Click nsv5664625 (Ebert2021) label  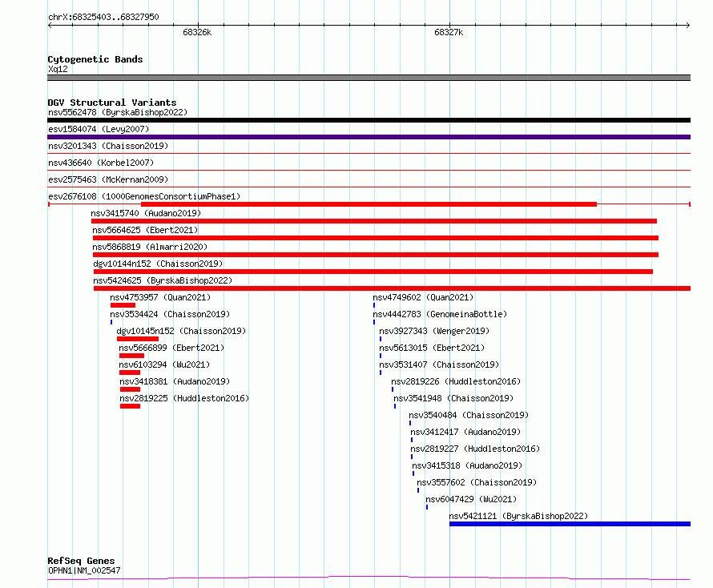coord(146,230)
